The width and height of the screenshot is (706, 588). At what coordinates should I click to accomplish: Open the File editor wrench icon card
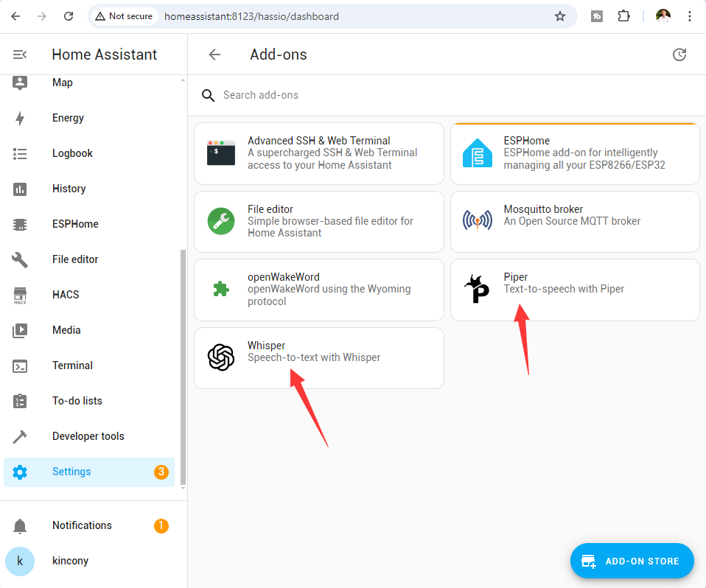(220, 221)
